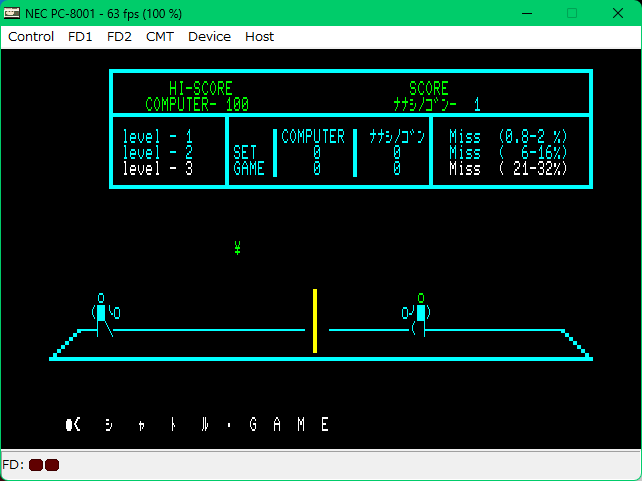Screen dimensions: 642x481
Task: Open the FD1 floppy drive menu
Action: tap(80, 36)
